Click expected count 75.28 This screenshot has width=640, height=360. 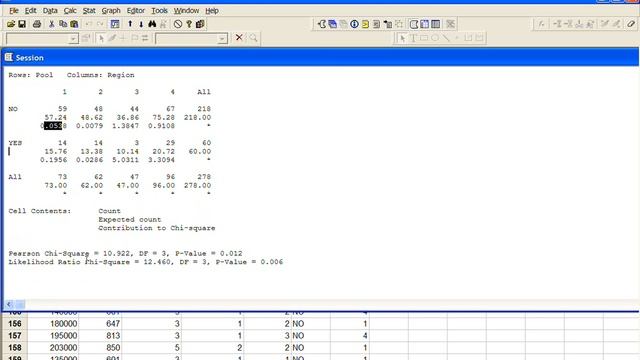[164, 118]
